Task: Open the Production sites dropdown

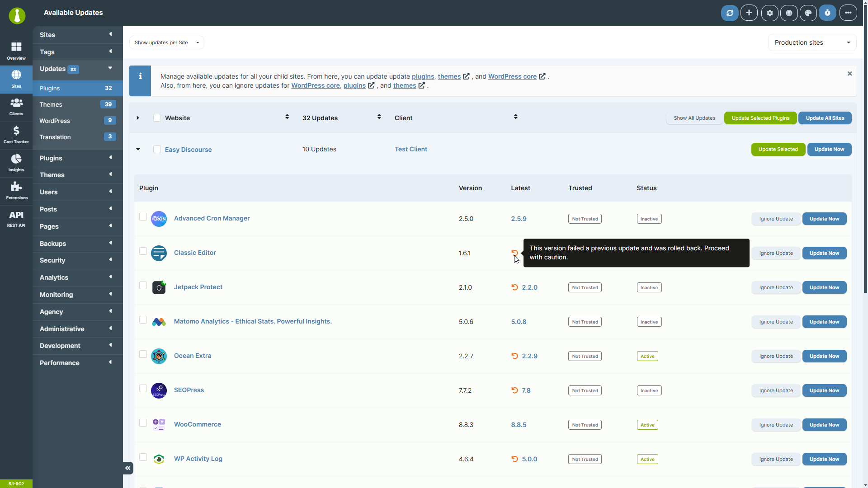Action: [x=811, y=42]
